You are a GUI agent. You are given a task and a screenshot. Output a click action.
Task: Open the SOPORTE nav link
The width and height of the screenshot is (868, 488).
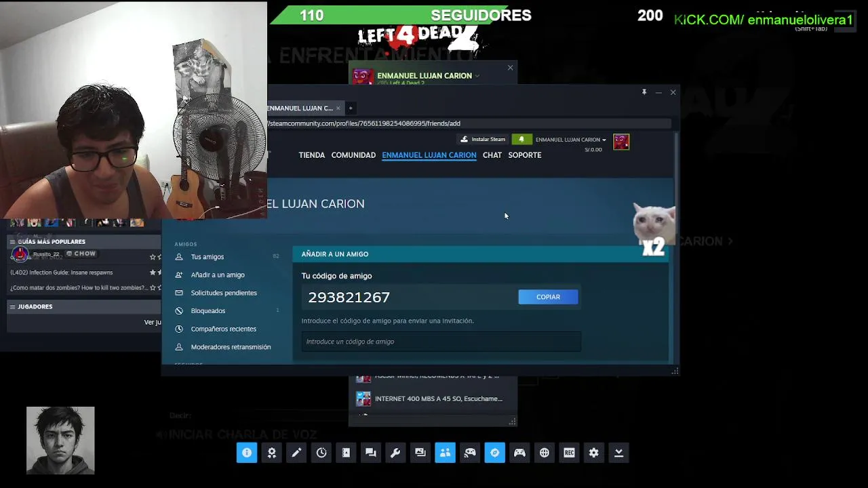(x=525, y=155)
